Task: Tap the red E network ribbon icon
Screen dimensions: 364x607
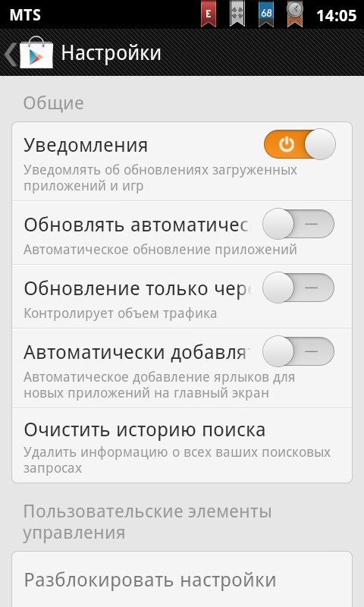Action: coord(209,14)
